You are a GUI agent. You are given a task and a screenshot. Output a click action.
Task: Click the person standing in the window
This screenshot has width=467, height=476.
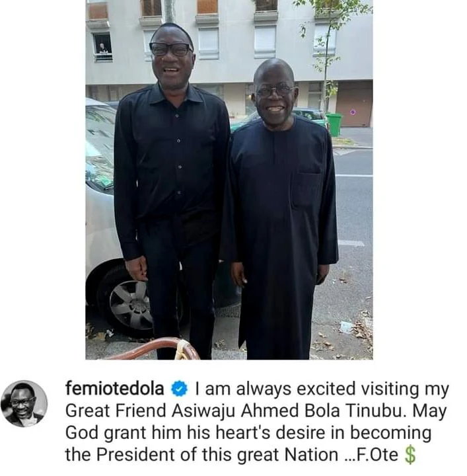coord(102,48)
